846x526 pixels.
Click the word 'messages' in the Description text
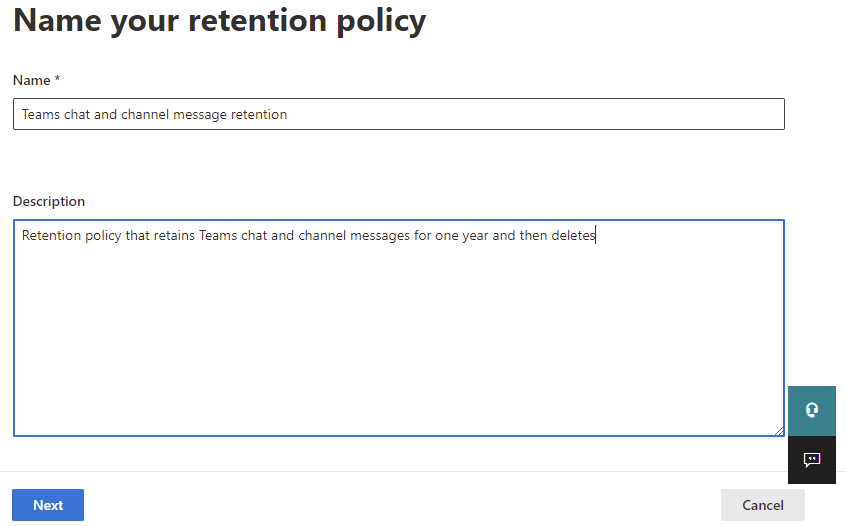coord(379,236)
